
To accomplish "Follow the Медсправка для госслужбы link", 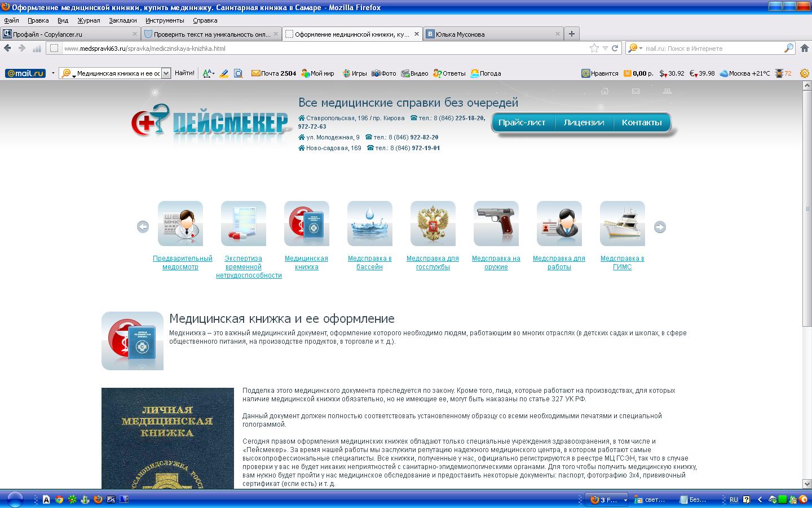I will coord(433,262).
